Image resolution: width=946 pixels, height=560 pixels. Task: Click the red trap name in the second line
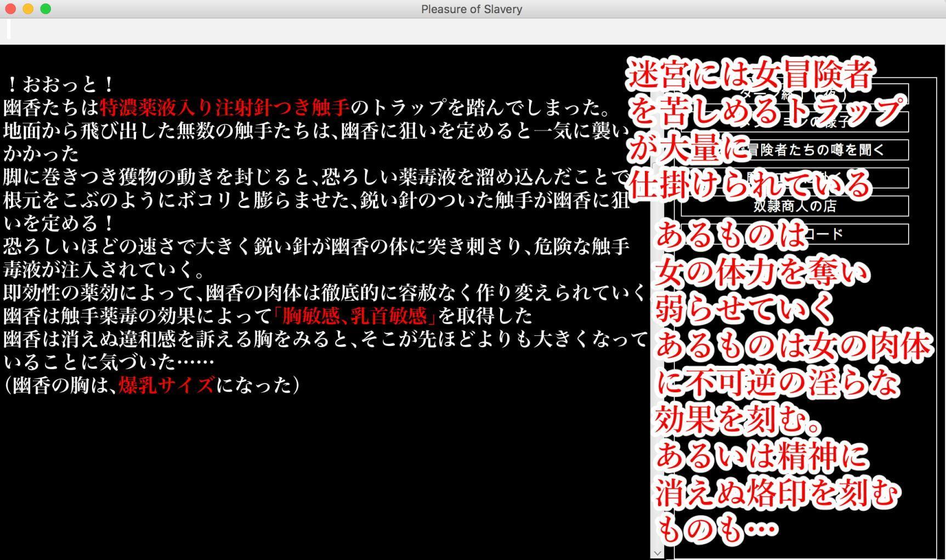click(225, 107)
